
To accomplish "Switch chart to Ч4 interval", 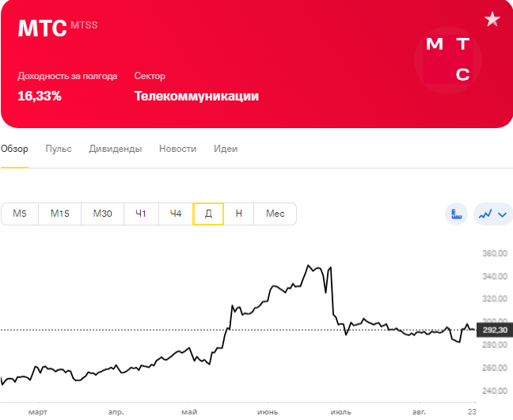I will click(176, 214).
